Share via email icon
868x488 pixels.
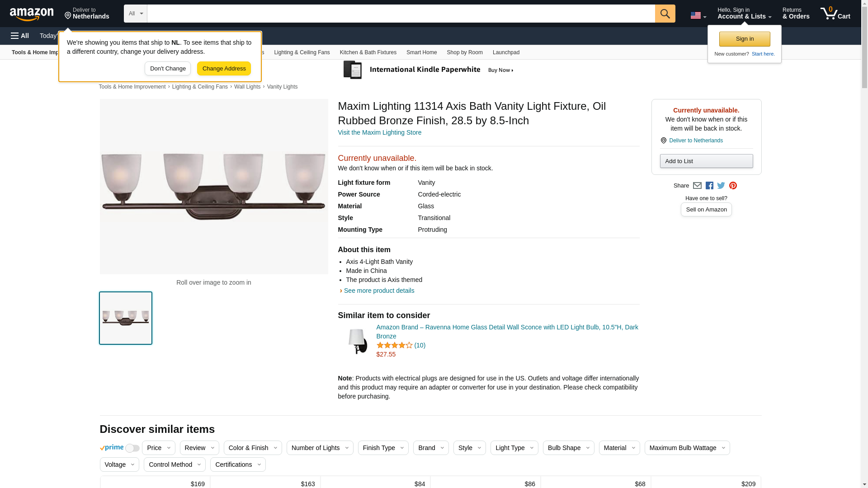(697, 186)
